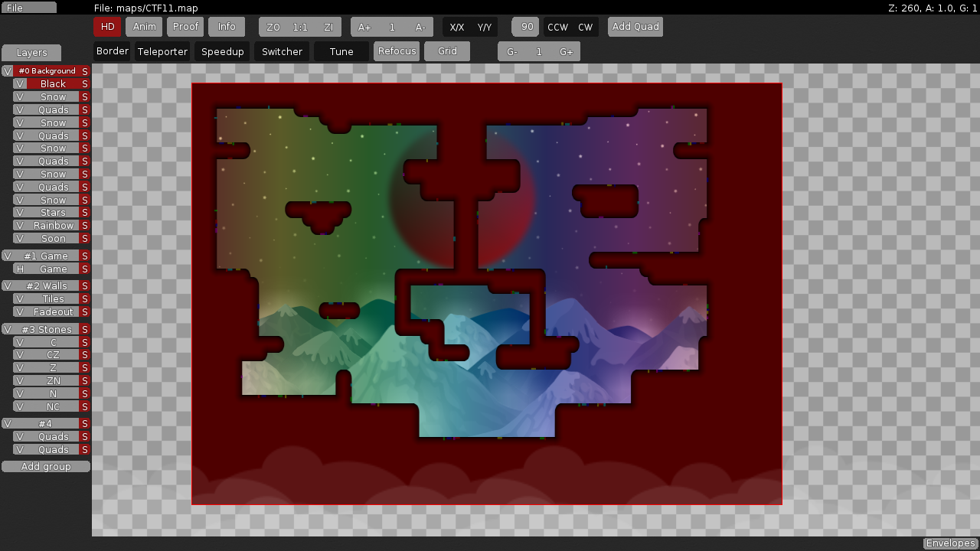Open the File menu
This screenshot has height=551, width=980.
pos(28,8)
